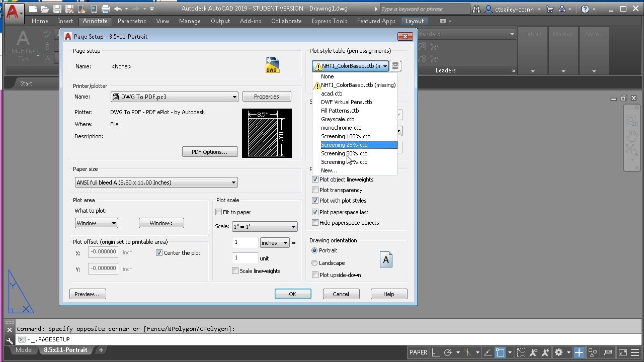
Task: Click the Plot printer icon in Quick Access toolbar
Action: 106,9
